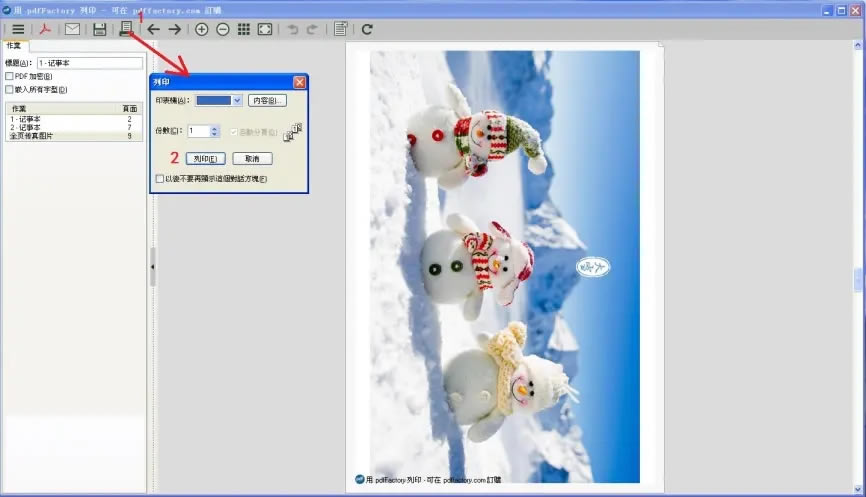Go to next page with right arrow
This screenshot has width=866, height=497.
point(175,29)
